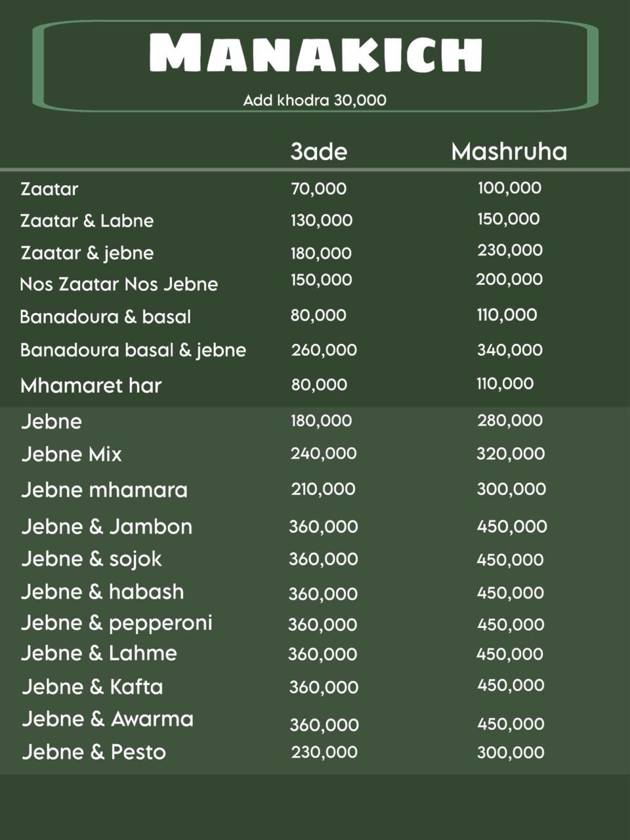This screenshot has width=630, height=840.
Task: Click the Manakich menu title
Action: [x=316, y=52]
